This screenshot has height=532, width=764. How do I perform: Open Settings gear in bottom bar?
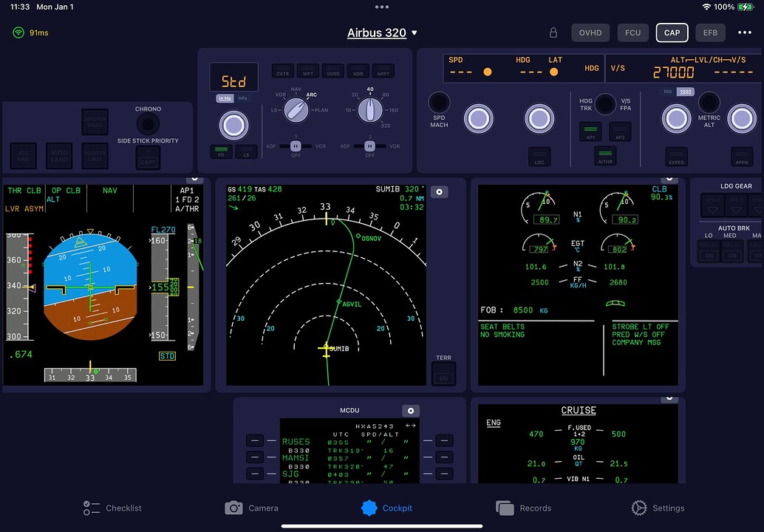point(639,508)
